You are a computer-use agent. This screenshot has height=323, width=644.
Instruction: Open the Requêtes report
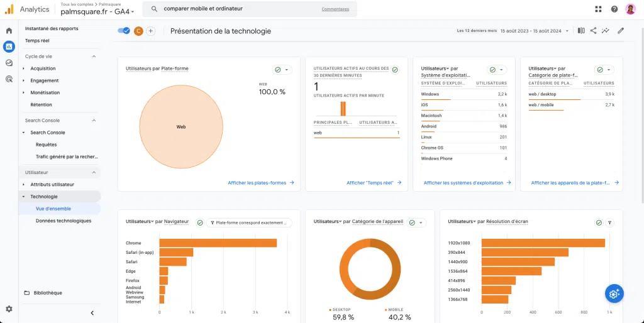pyautogui.click(x=47, y=145)
